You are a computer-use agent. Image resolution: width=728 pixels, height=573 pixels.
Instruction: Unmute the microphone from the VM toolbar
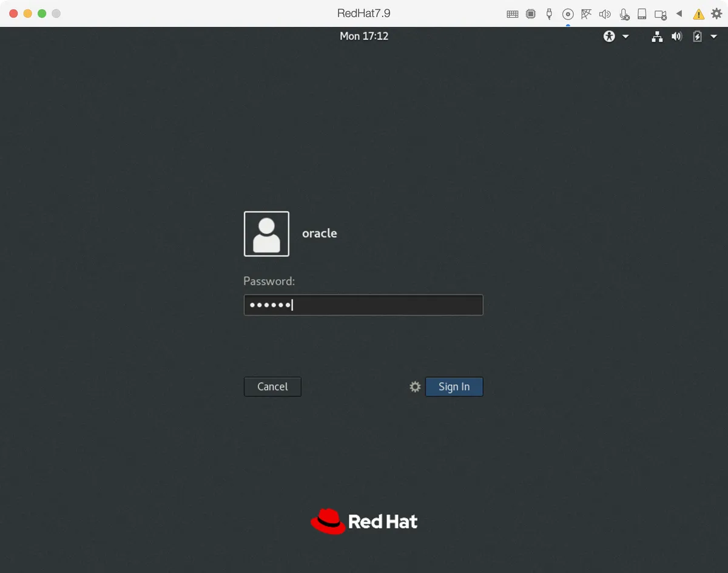(x=624, y=13)
